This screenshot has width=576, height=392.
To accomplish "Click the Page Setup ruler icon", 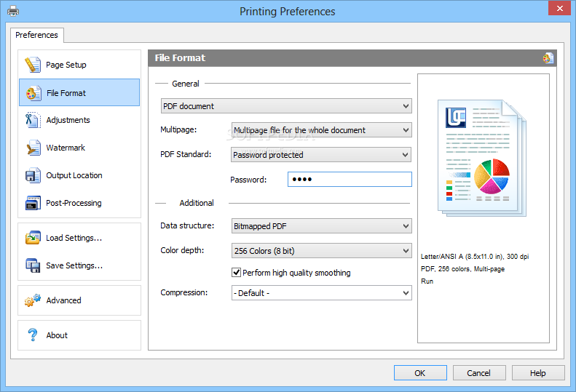I will pyautogui.click(x=33, y=65).
